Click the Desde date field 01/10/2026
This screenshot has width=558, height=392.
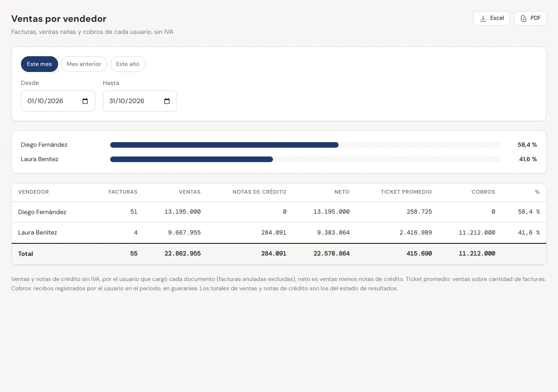click(58, 101)
